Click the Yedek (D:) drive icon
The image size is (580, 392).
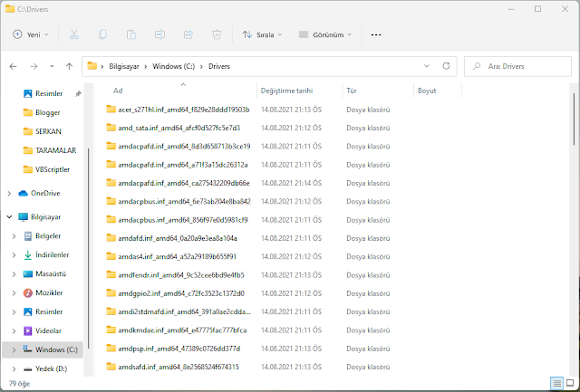point(28,368)
